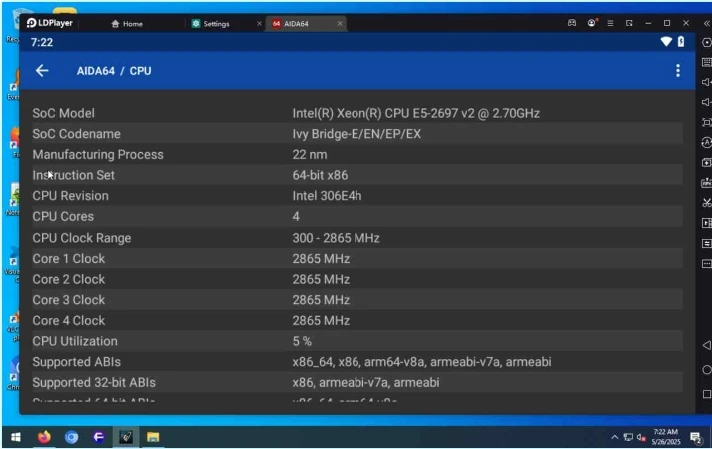The width and height of the screenshot is (712, 449).
Task: Open LDPlayer settings hexagon icon in sidebar
Action: [x=707, y=43]
